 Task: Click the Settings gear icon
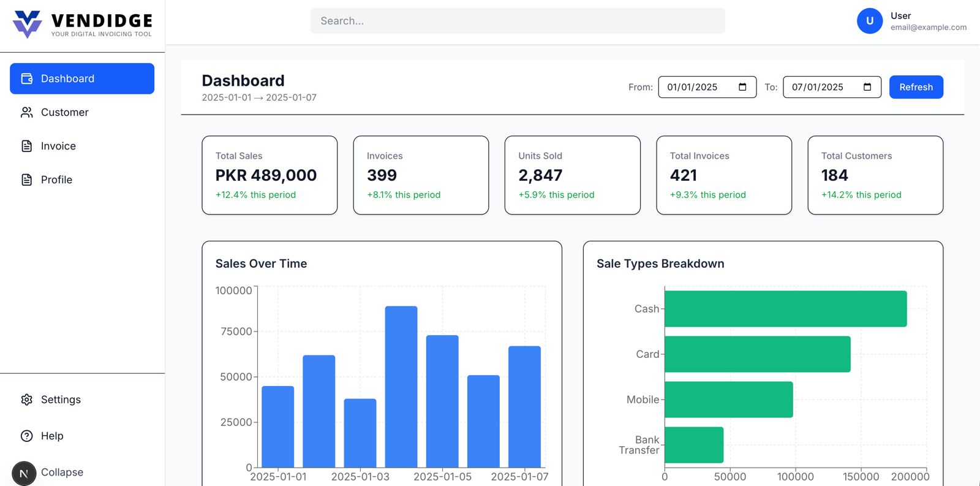[x=27, y=400]
